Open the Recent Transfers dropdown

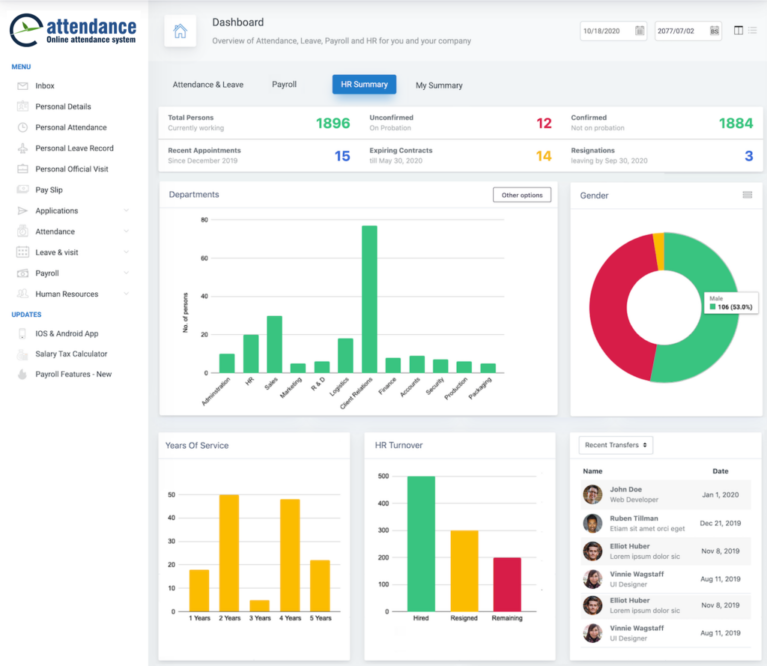616,445
